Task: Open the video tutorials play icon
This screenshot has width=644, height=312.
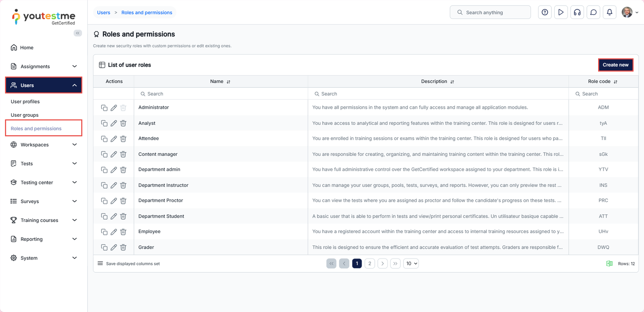Action: point(561,12)
